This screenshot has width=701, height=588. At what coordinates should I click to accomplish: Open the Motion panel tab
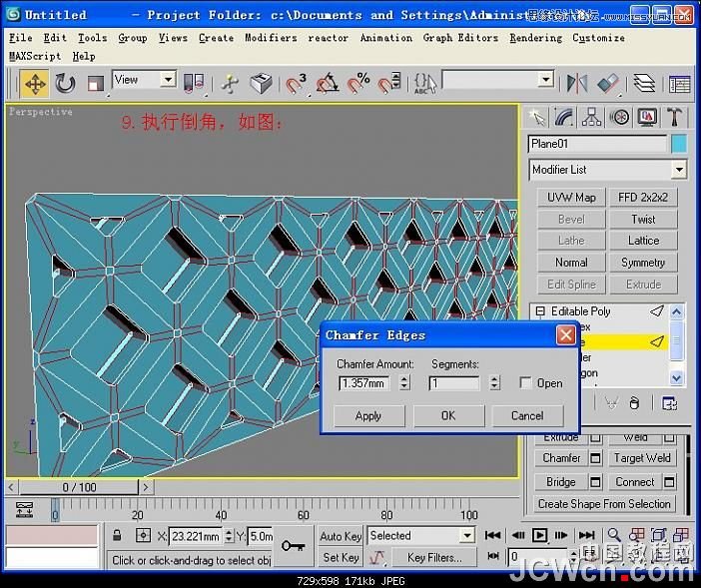[x=620, y=118]
